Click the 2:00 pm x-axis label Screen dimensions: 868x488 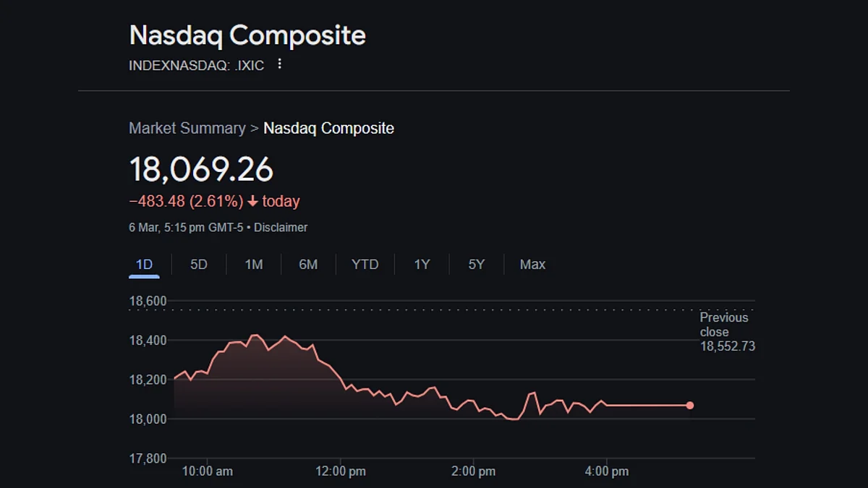(x=473, y=471)
